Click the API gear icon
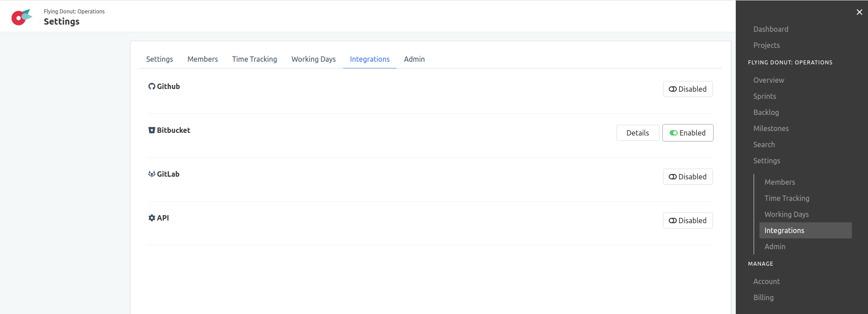The height and width of the screenshot is (314, 868). (152, 218)
